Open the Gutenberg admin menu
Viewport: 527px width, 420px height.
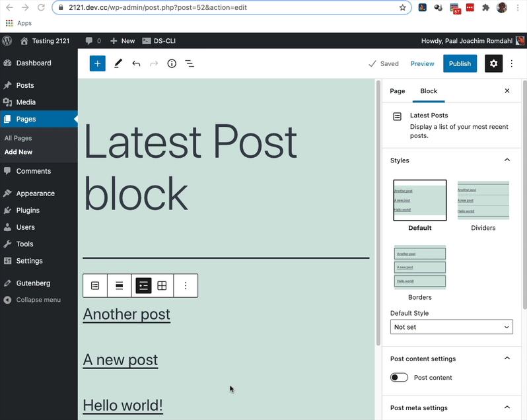pyautogui.click(x=39, y=283)
